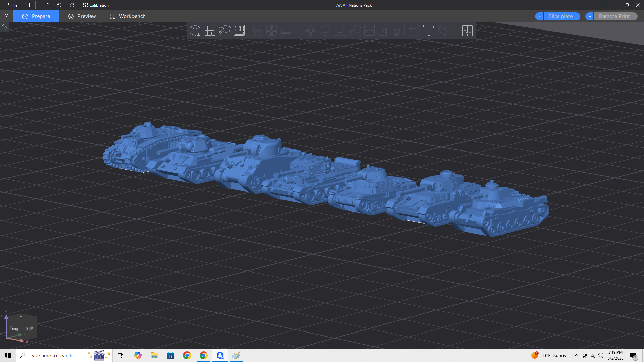The image size is (644, 362).
Task: Select the Lay on face tool
Action: point(355,31)
